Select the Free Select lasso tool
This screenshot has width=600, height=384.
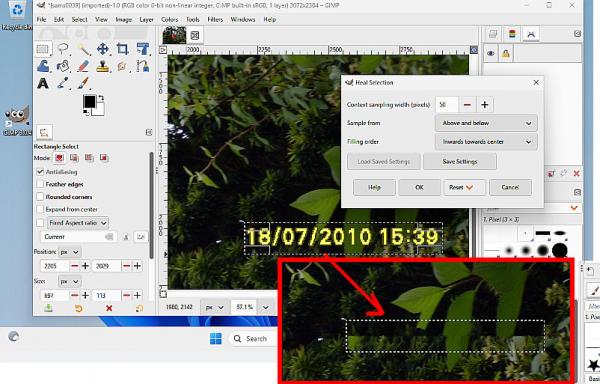pos(63,49)
